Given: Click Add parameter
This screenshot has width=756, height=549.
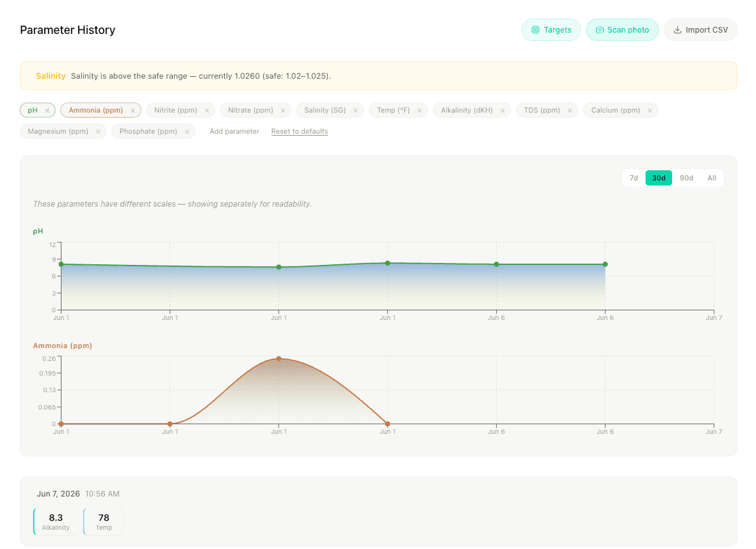Looking at the screenshot, I should pos(234,132).
